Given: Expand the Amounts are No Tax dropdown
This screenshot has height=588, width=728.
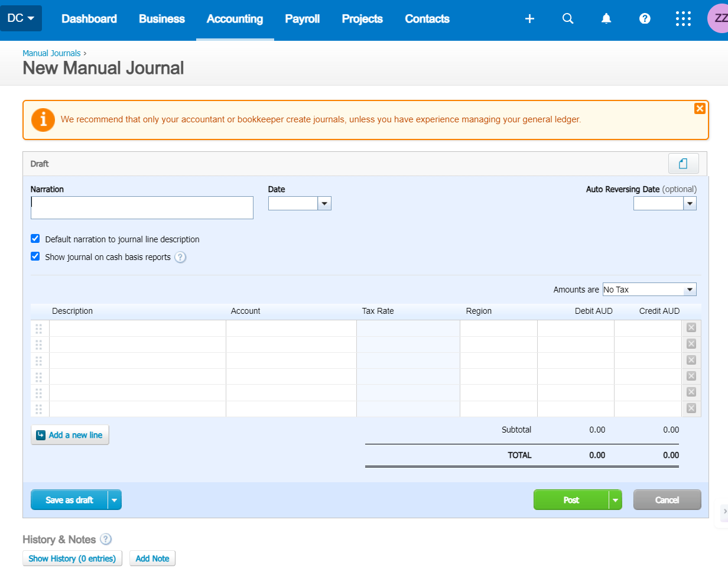Looking at the screenshot, I should tap(689, 290).
